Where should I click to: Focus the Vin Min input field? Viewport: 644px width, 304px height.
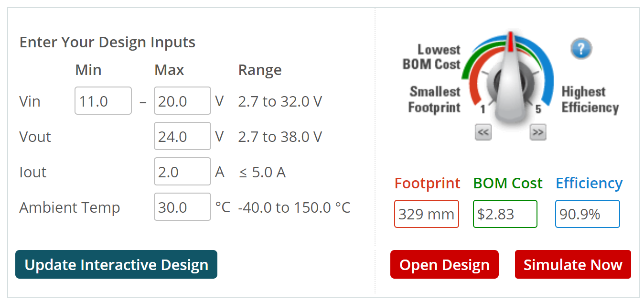coord(103,101)
